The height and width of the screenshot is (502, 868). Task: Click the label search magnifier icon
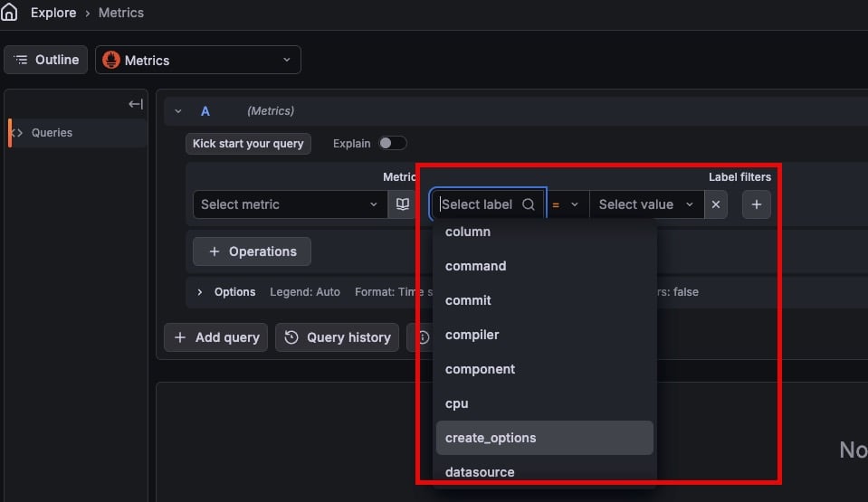tap(529, 204)
